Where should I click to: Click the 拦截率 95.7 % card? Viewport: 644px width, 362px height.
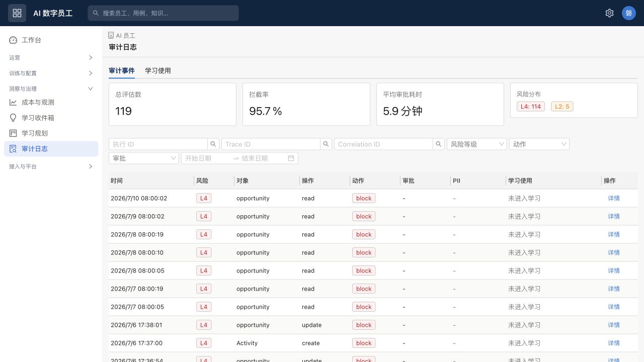[x=306, y=104]
